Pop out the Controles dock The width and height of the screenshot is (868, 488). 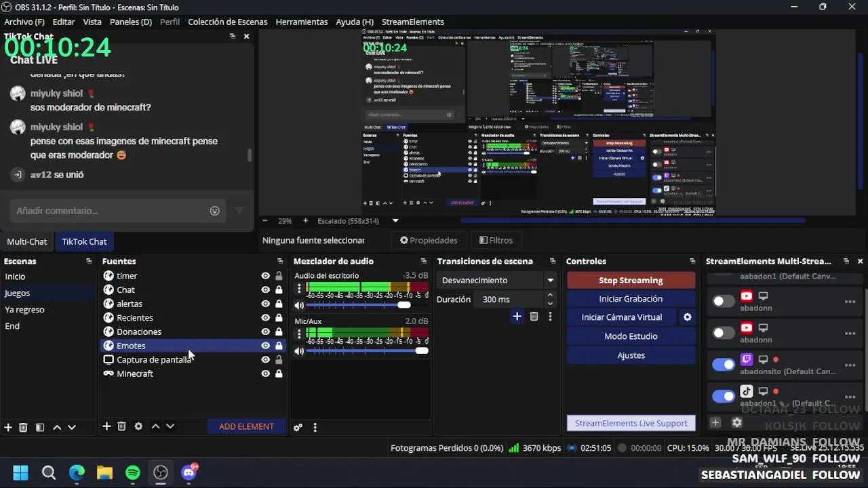pyautogui.click(x=692, y=261)
